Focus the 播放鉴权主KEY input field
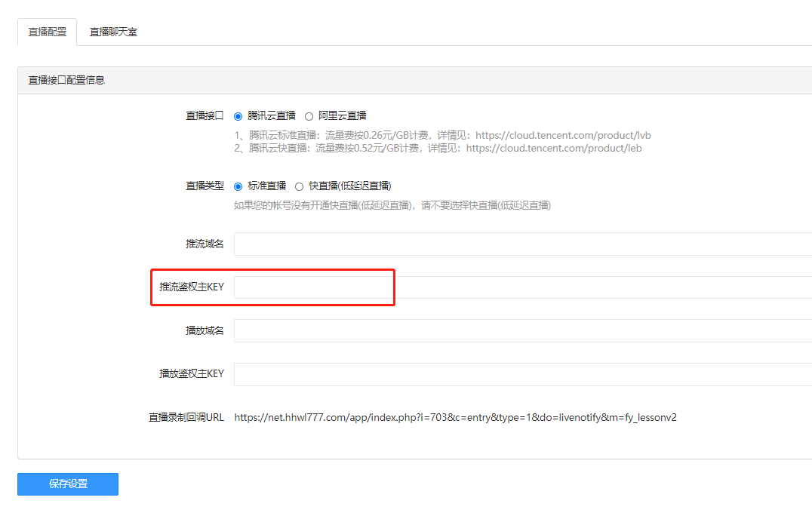 pyautogui.click(x=523, y=374)
